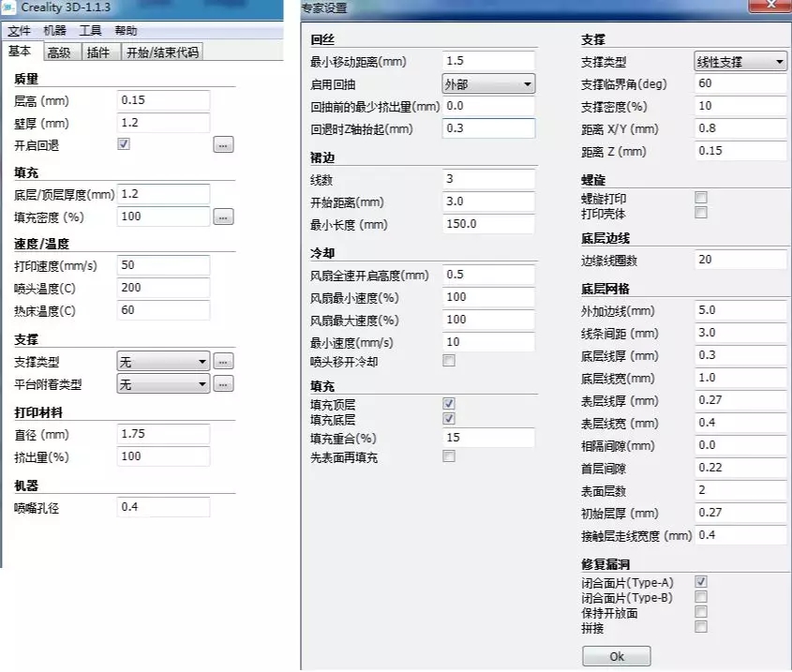Click the Creality 3D app icon in title bar

pyautogui.click(x=9, y=7)
